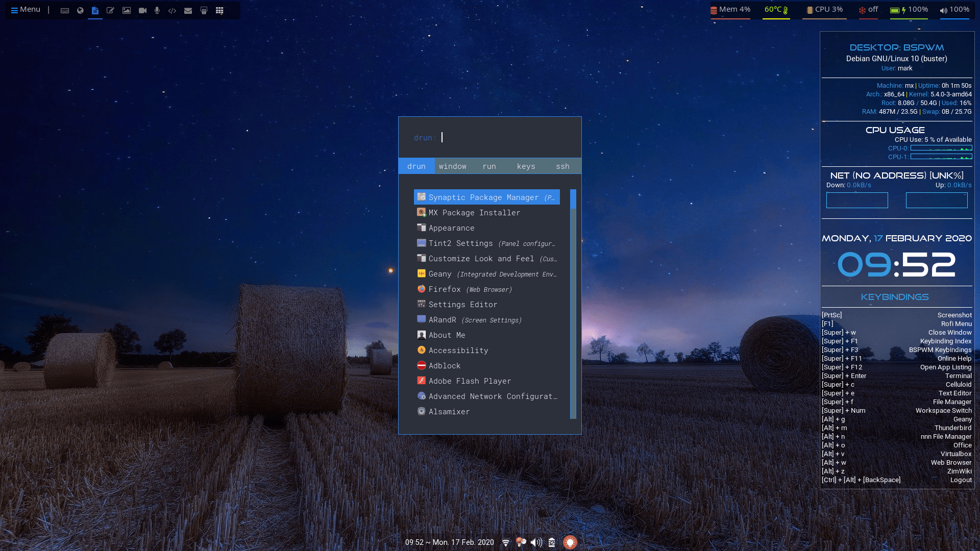Open the email client envelope icon in panel
Screen dimensions: 980x551
point(188,10)
